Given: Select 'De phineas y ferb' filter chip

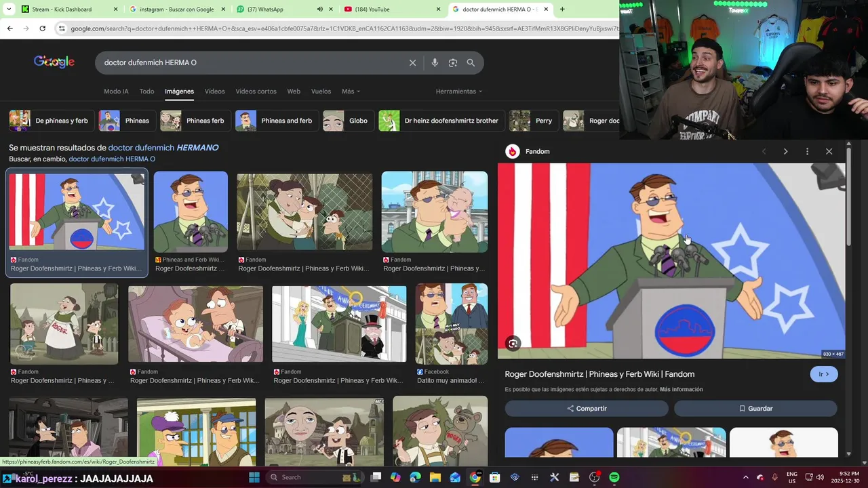Looking at the screenshot, I should (51, 121).
